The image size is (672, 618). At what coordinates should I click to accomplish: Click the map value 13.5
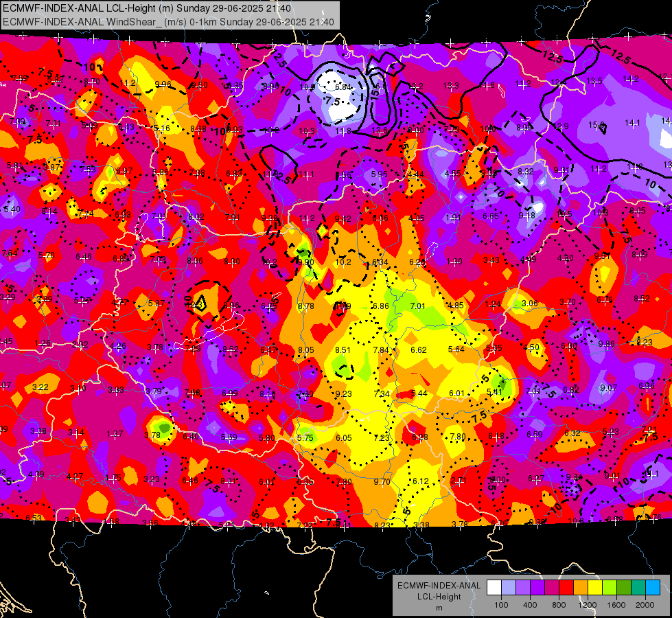594,80
